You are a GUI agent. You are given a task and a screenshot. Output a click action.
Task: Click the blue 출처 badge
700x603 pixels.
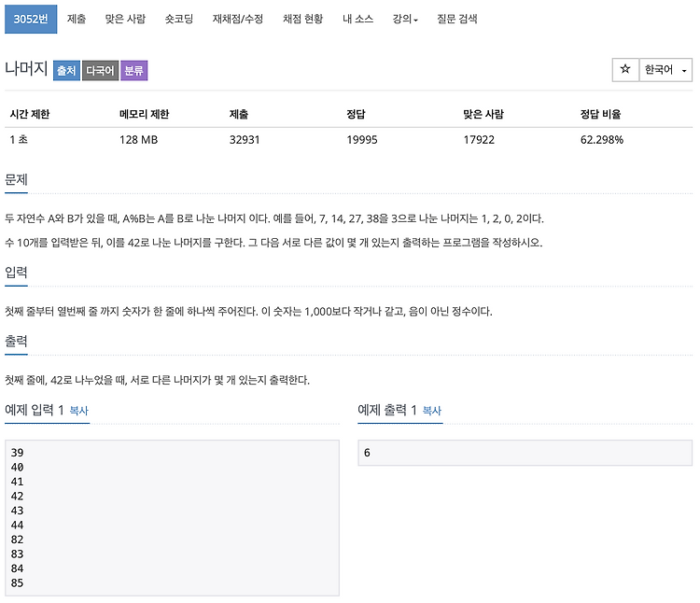66,71
